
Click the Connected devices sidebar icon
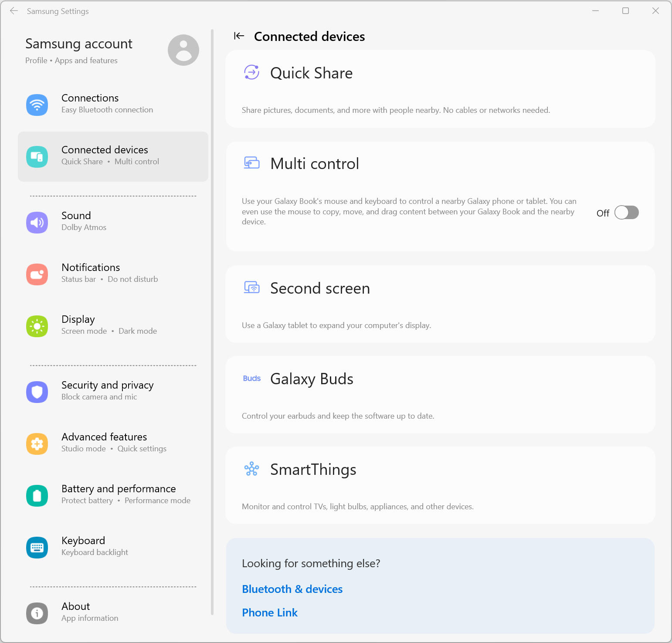pyautogui.click(x=37, y=157)
